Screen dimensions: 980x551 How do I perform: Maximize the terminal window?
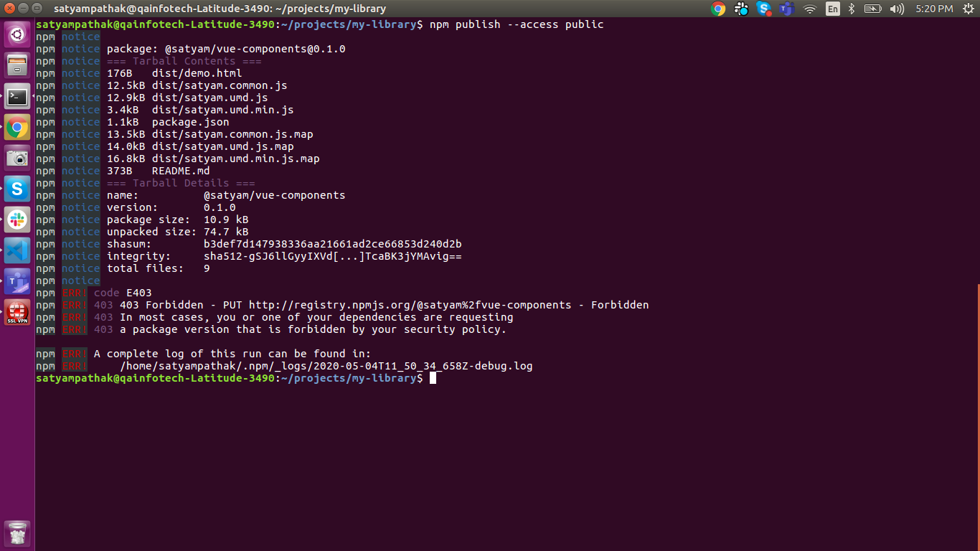pyautogui.click(x=36, y=9)
